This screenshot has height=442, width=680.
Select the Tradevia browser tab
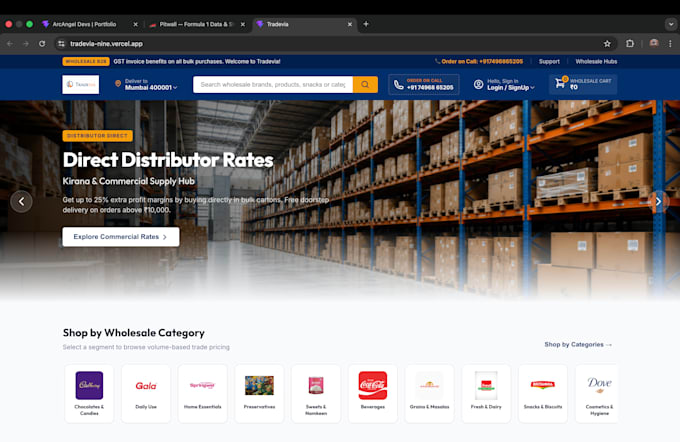pyautogui.click(x=304, y=24)
